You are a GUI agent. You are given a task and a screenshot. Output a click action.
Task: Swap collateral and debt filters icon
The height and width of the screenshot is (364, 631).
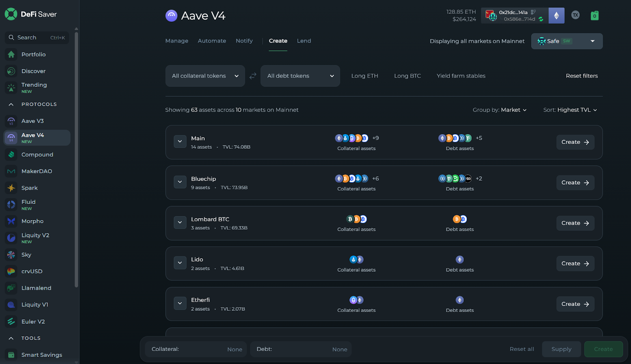pos(253,76)
